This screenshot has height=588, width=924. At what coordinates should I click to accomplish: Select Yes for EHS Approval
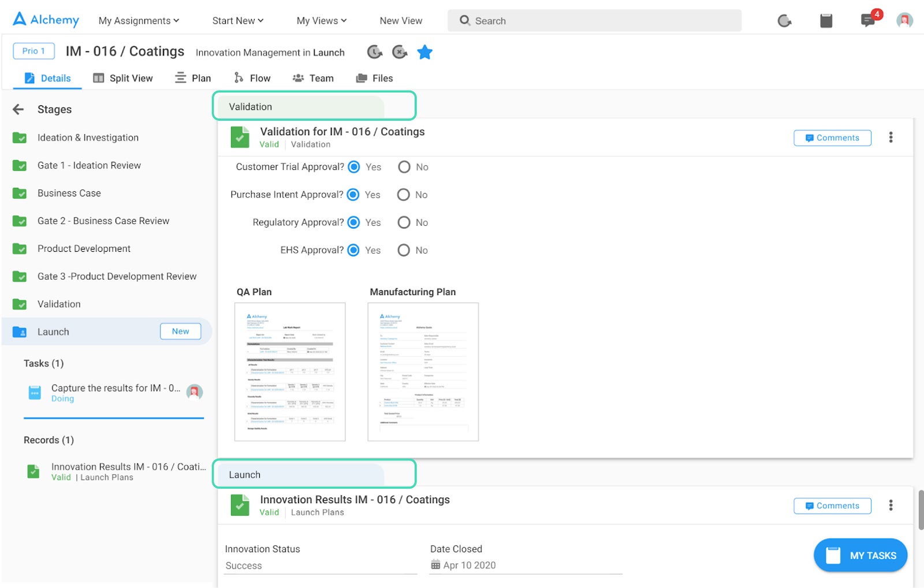click(353, 250)
